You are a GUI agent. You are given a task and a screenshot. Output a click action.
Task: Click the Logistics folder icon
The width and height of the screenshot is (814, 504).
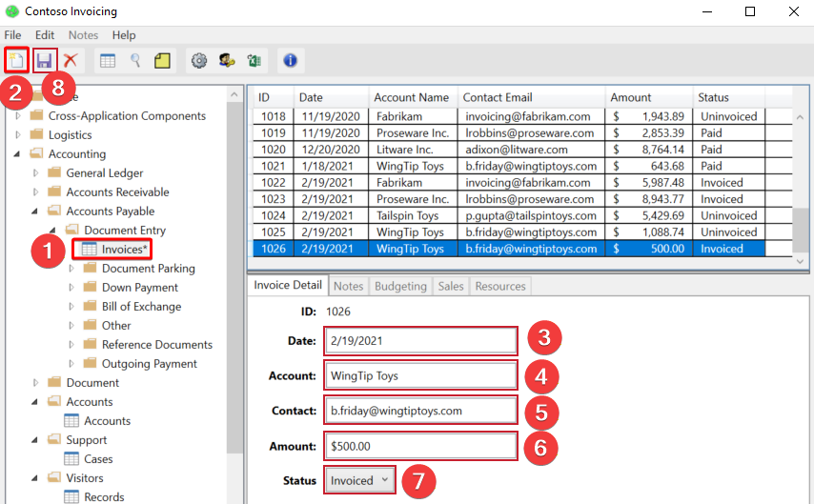click(x=36, y=134)
